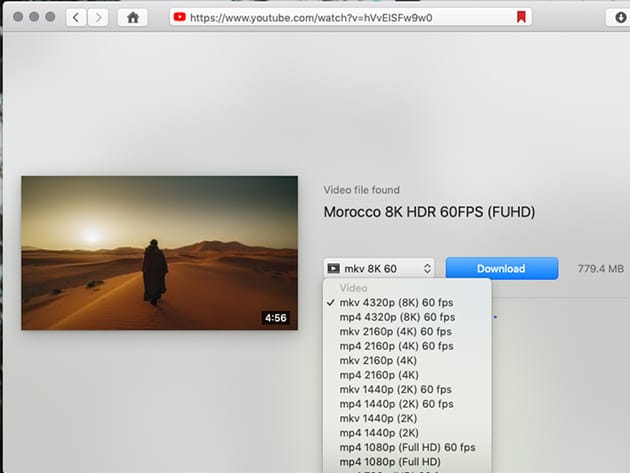
Task: Open downloads via the top-right arrow icon
Action: coord(616,17)
